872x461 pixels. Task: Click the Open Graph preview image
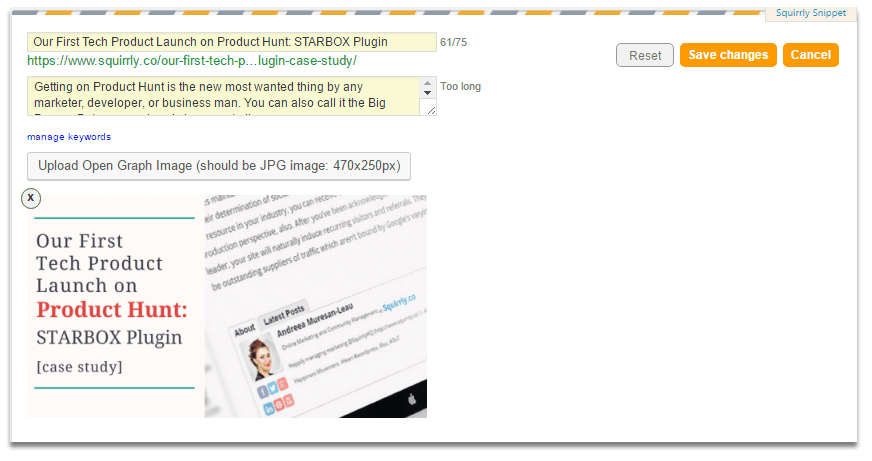tap(227, 306)
